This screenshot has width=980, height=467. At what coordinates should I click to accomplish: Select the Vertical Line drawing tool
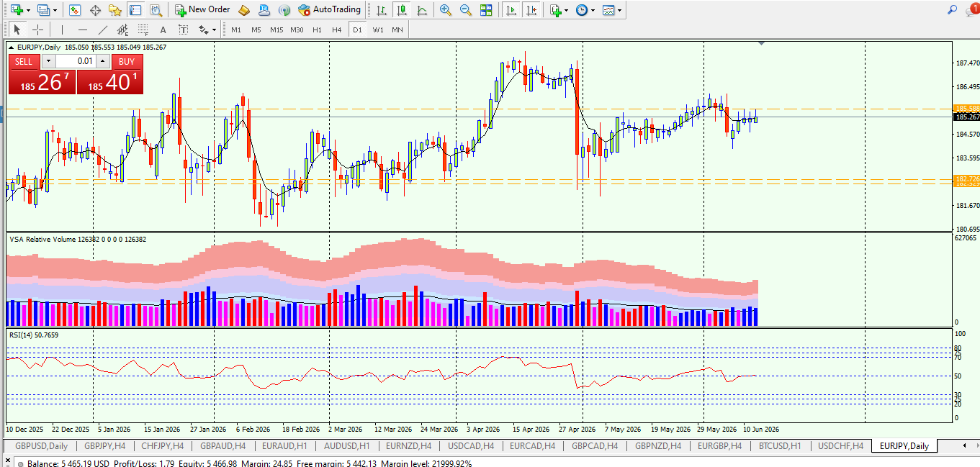coord(62,30)
